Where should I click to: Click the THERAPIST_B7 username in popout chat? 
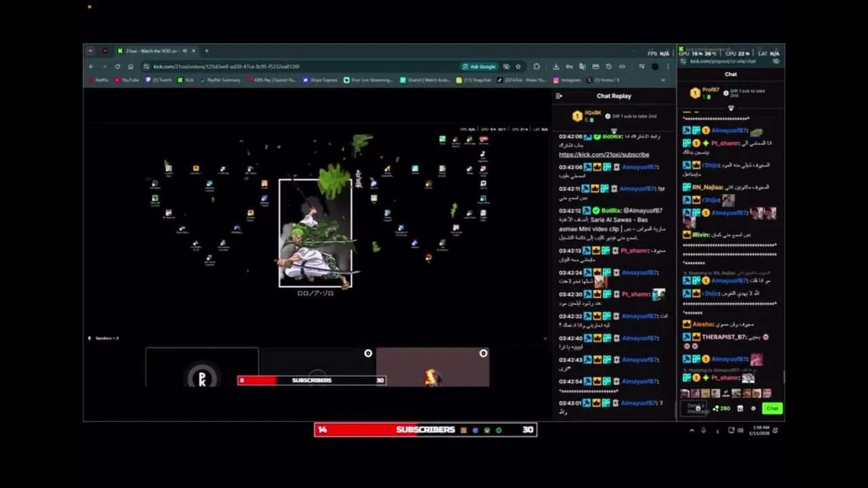(x=723, y=337)
